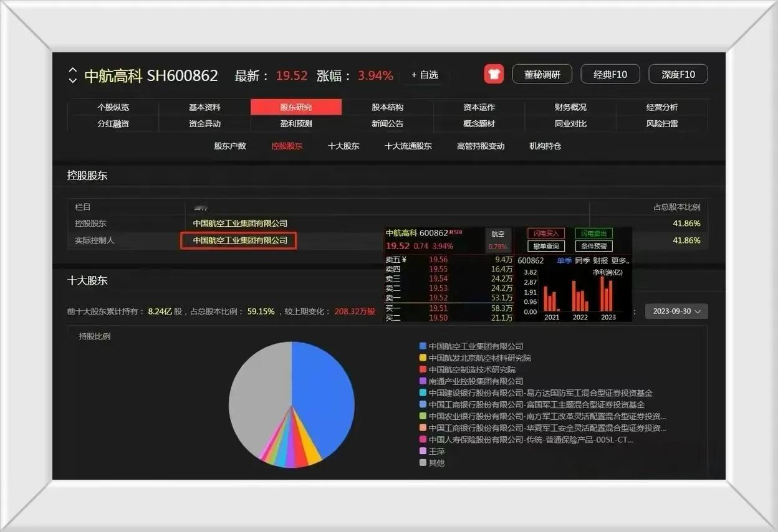Click the 卖四 price 19.55
The width and height of the screenshot is (778, 532).
(x=438, y=269)
